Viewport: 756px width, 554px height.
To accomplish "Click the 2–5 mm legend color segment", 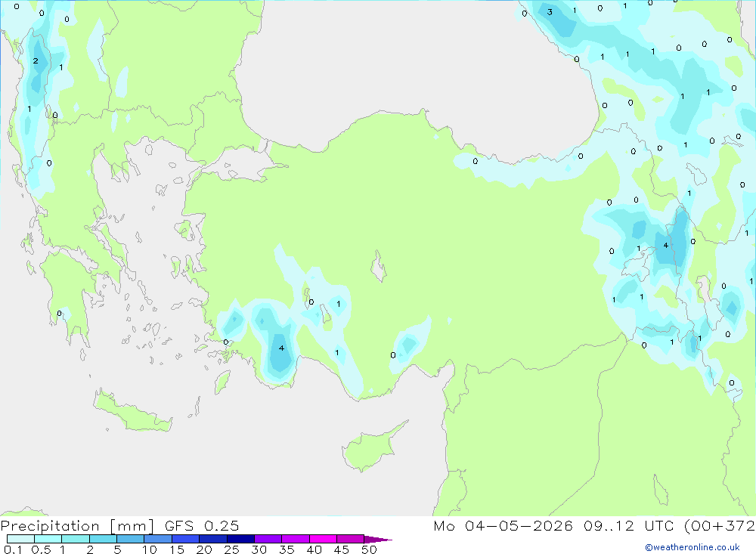I will click(103, 539).
